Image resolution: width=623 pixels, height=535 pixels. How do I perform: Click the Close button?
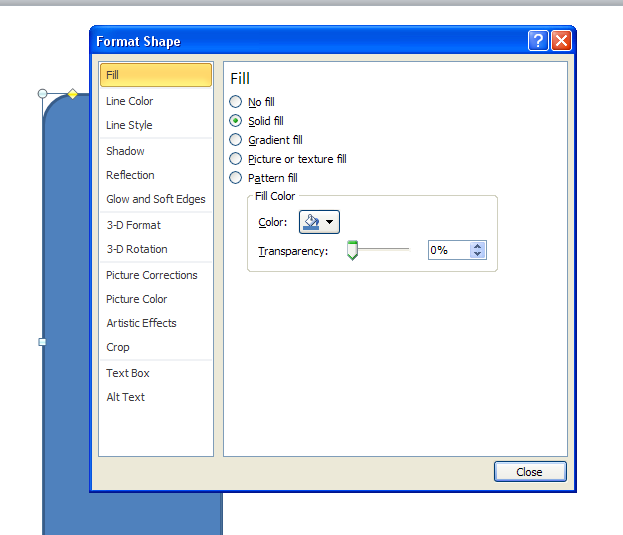click(529, 472)
